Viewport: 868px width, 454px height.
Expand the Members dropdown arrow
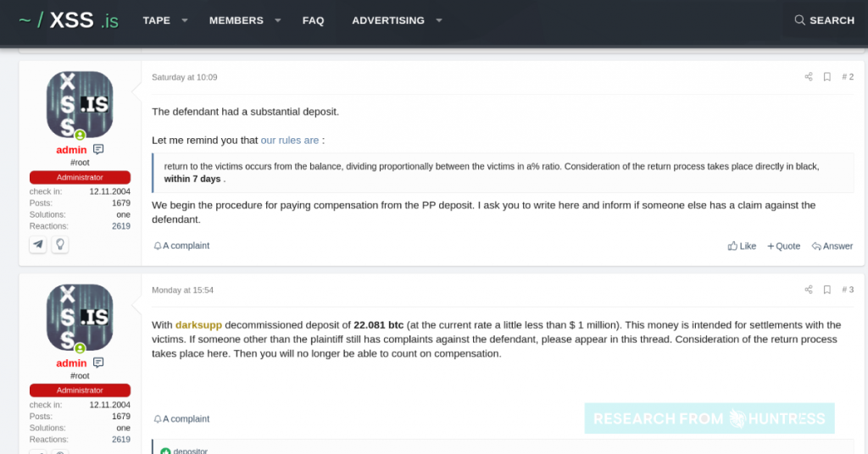pos(278,20)
